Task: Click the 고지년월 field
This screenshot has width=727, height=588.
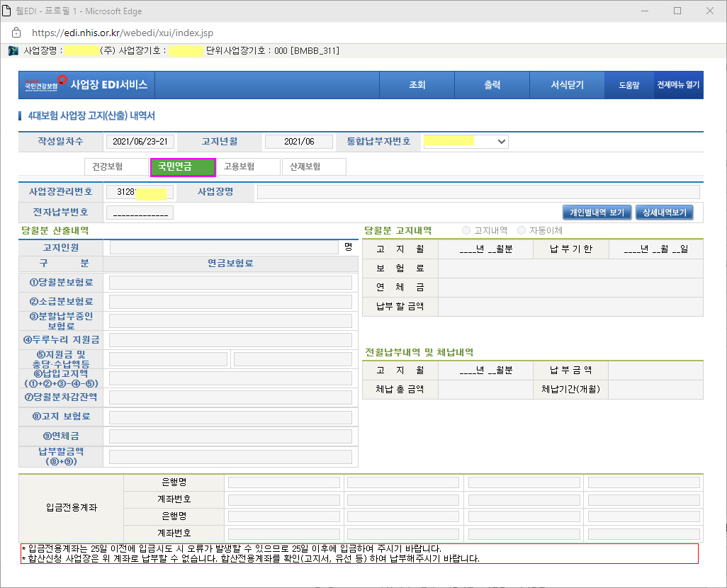Action: pyautogui.click(x=299, y=142)
